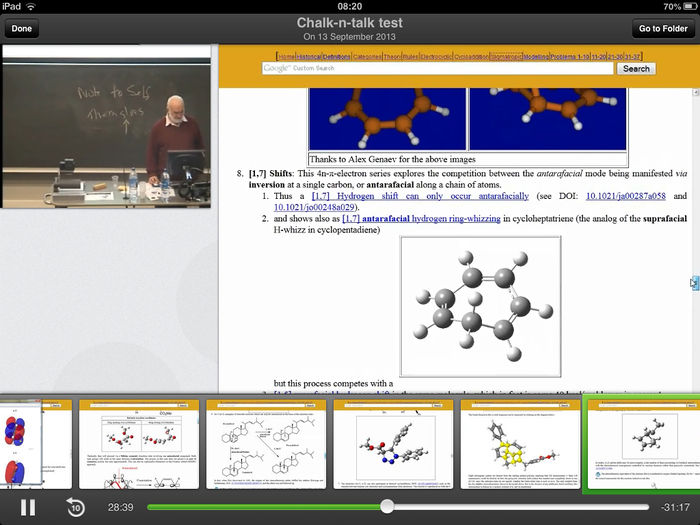Viewport: 700px width, 525px height.
Task: Open the Home navigation link
Action: [x=286, y=57]
